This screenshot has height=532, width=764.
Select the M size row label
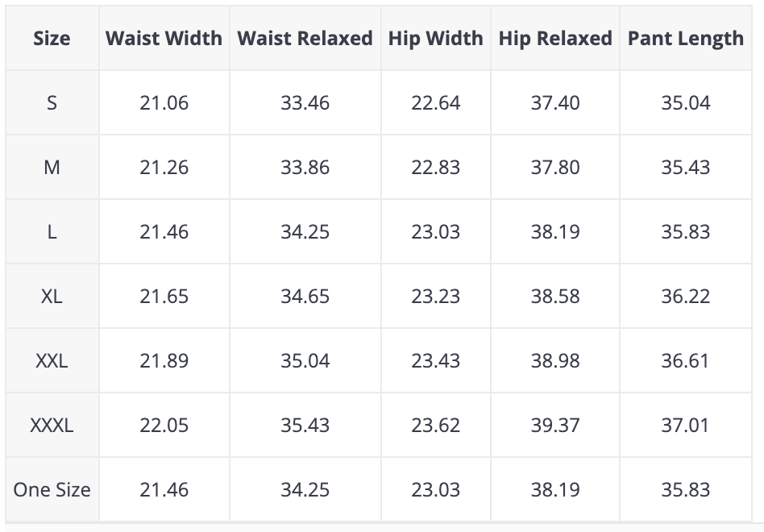coord(52,167)
